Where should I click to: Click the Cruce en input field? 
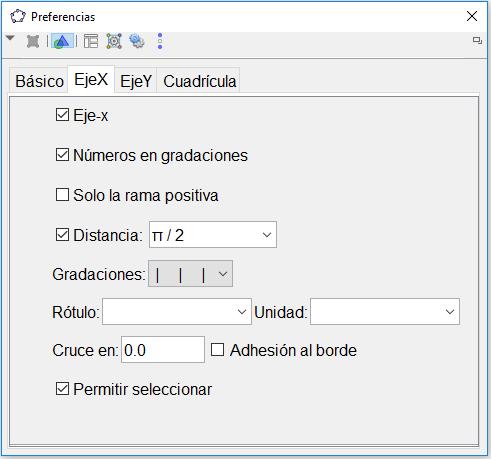(x=163, y=350)
